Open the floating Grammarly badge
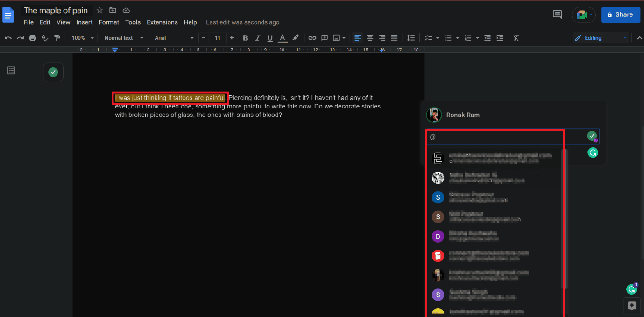Screen dimensions: 644x317 pos(631,289)
